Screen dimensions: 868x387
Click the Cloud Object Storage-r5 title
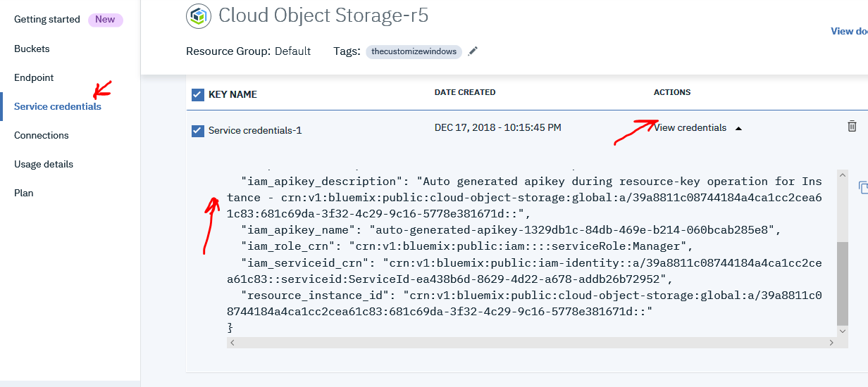(x=323, y=15)
